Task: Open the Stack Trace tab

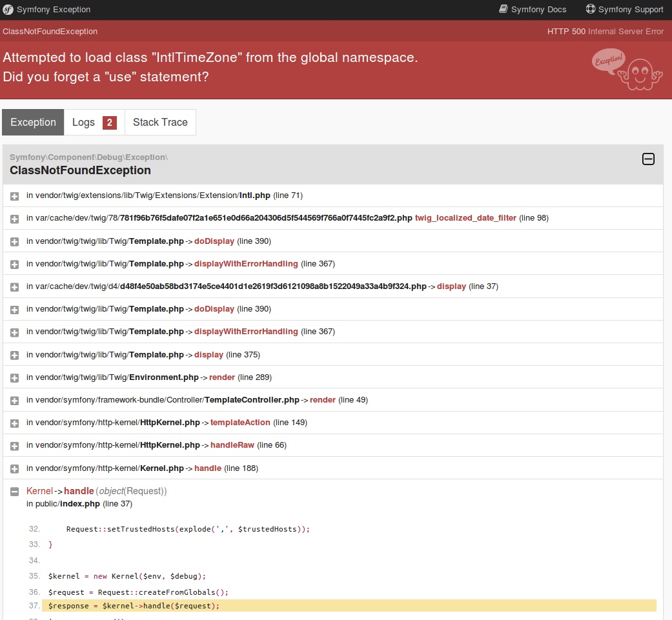Action: 160,123
